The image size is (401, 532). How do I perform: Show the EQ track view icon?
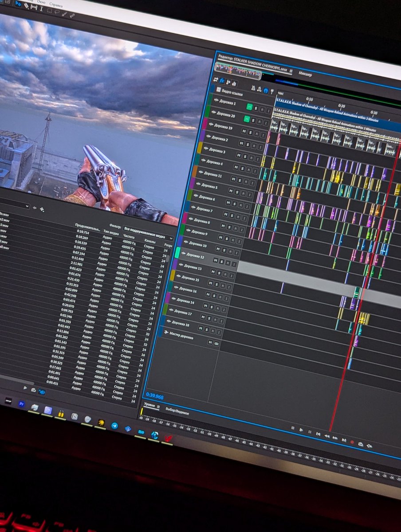(234, 83)
